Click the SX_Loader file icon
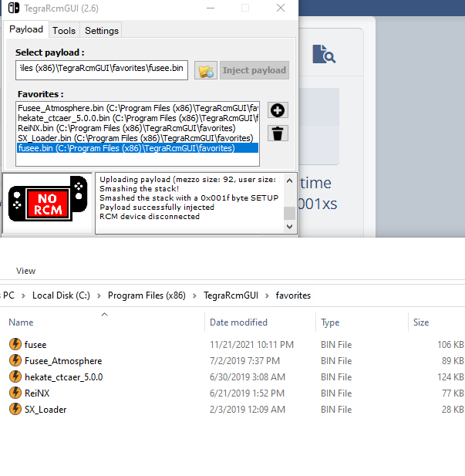 (15, 409)
